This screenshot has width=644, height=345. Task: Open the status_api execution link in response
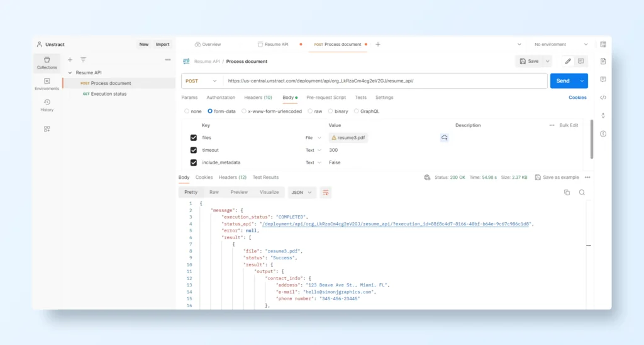pos(396,224)
